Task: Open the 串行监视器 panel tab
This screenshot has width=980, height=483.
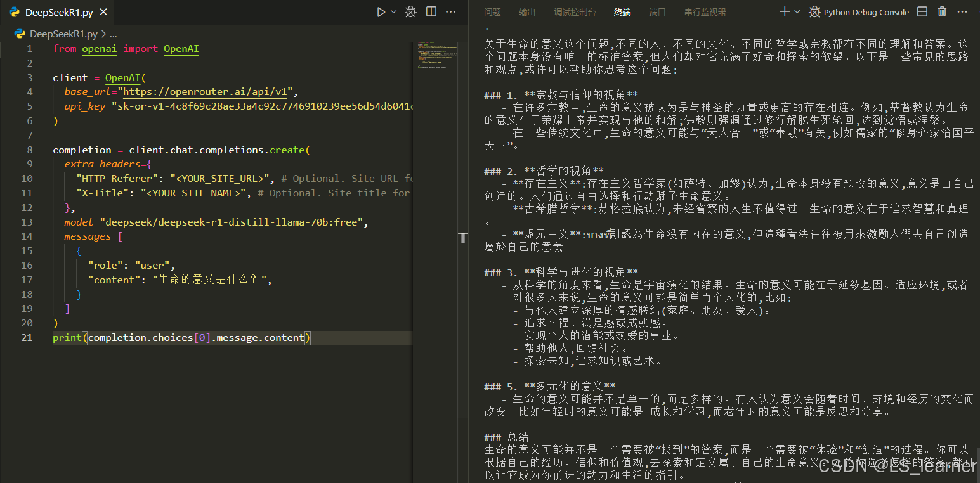Action: tap(705, 12)
